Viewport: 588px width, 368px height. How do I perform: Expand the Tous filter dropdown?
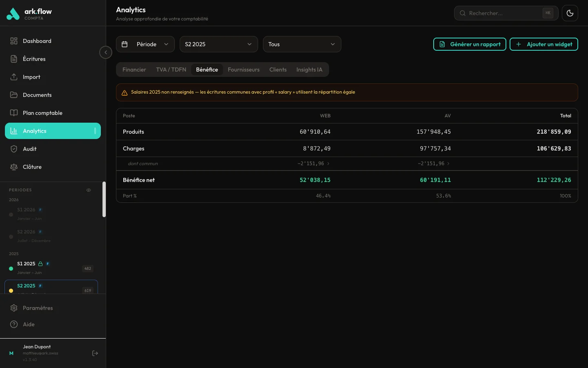click(x=302, y=44)
